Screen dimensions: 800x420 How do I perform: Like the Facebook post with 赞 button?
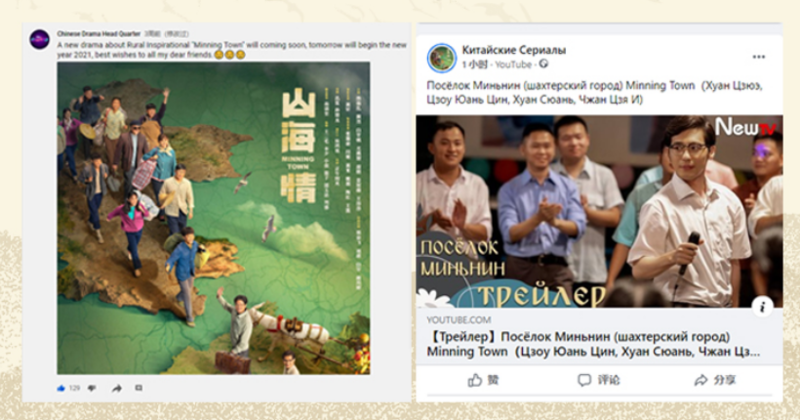pyautogui.click(x=483, y=380)
